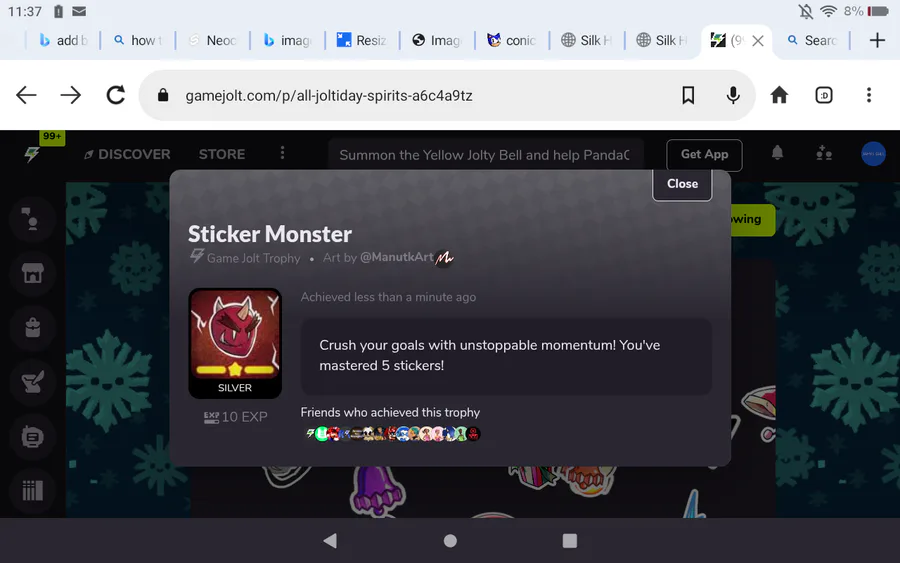Open the DISCOVER section

127,154
